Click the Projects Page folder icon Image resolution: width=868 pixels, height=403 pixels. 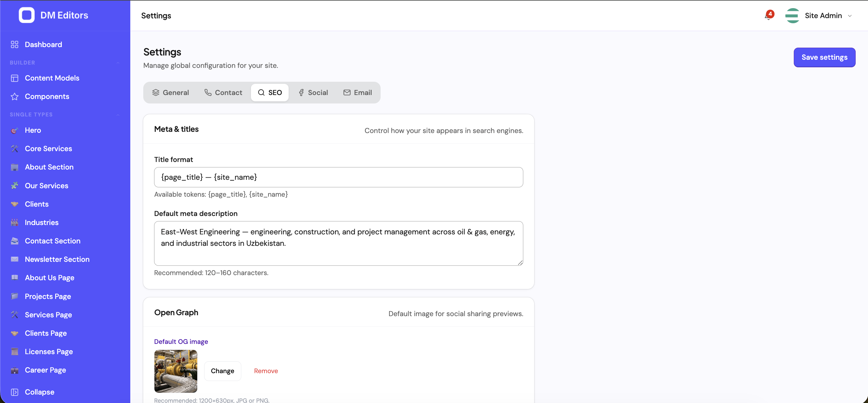14,296
